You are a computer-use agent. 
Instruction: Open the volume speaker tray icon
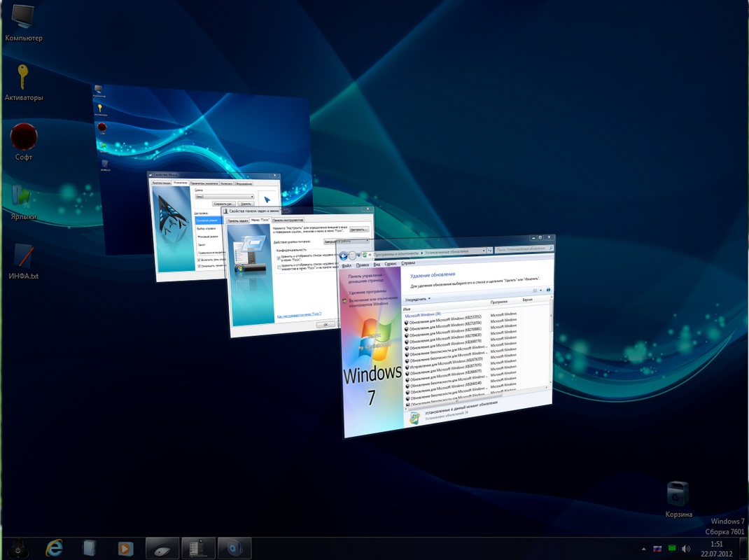click(x=686, y=549)
